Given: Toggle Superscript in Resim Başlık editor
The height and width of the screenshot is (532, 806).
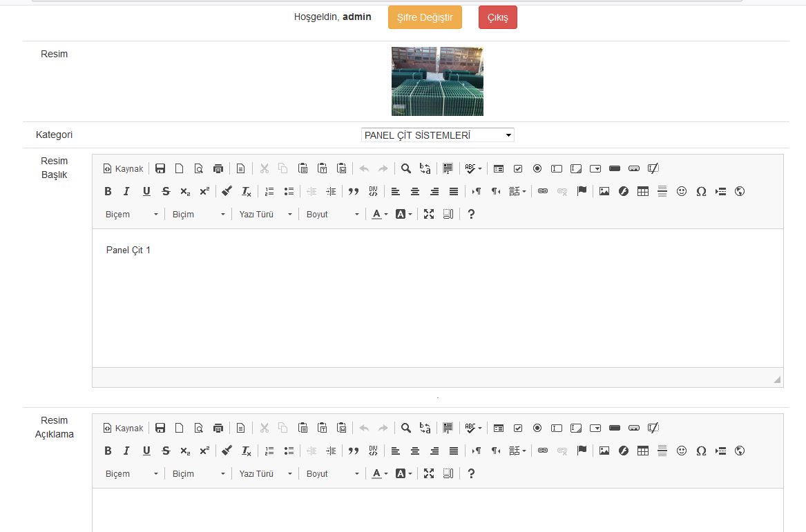Looking at the screenshot, I should (204, 191).
